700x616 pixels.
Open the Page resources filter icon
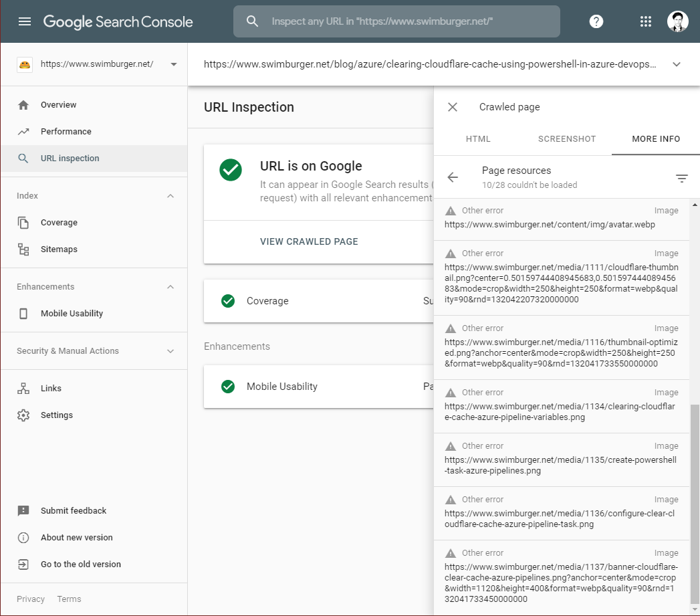(681, 178)
